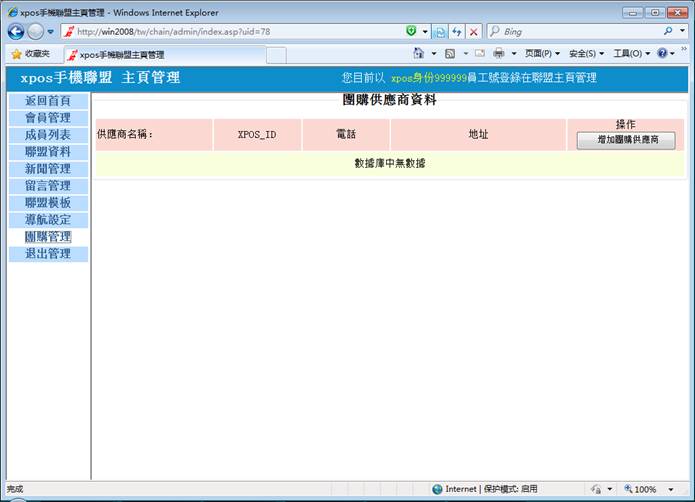
Task: Click the 增加團購供應商 button
Action: tap(626, 141)
